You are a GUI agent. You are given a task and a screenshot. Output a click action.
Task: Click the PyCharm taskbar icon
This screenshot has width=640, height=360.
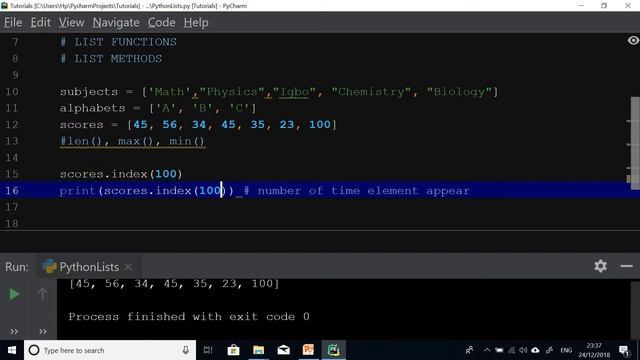click(333, 350)
